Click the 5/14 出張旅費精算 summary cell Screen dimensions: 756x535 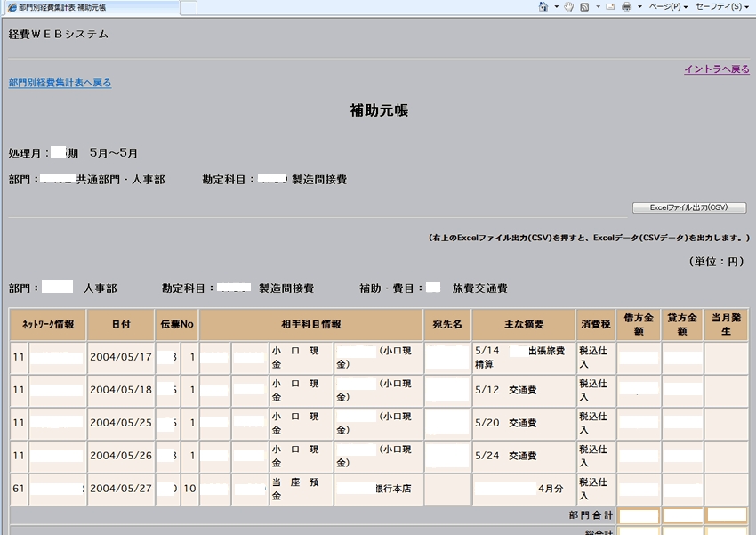coord(524,358)
